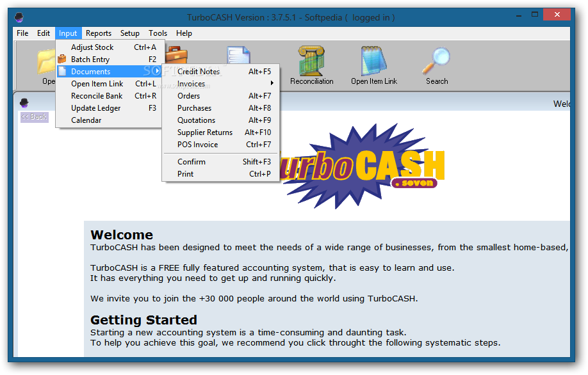
Task: Open Calendar from Input menu
Action: pyautogui.click(x=110, y=120)
